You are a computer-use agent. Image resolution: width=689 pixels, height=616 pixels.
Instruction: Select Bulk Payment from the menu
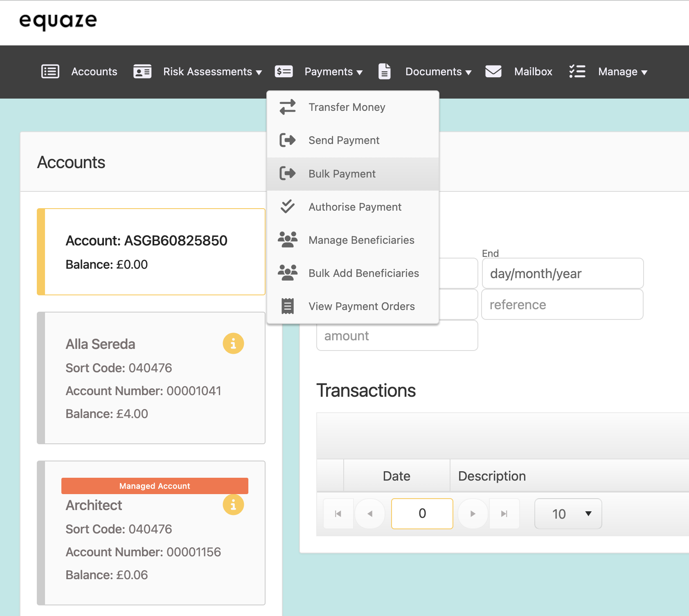pos(342,174)
